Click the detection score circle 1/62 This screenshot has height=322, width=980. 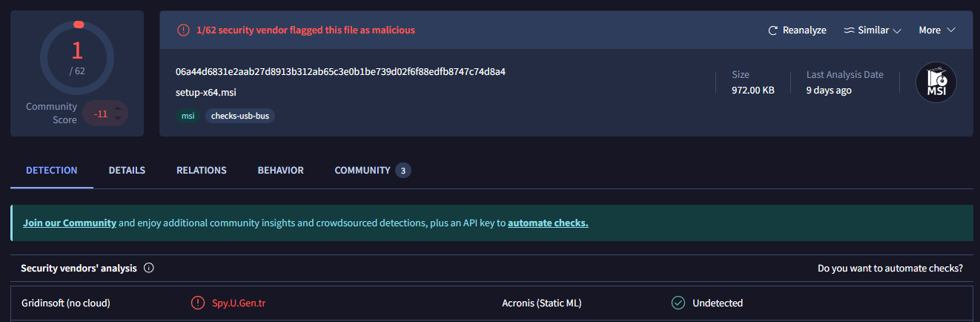pyautogui.click(x=77, y=58)
